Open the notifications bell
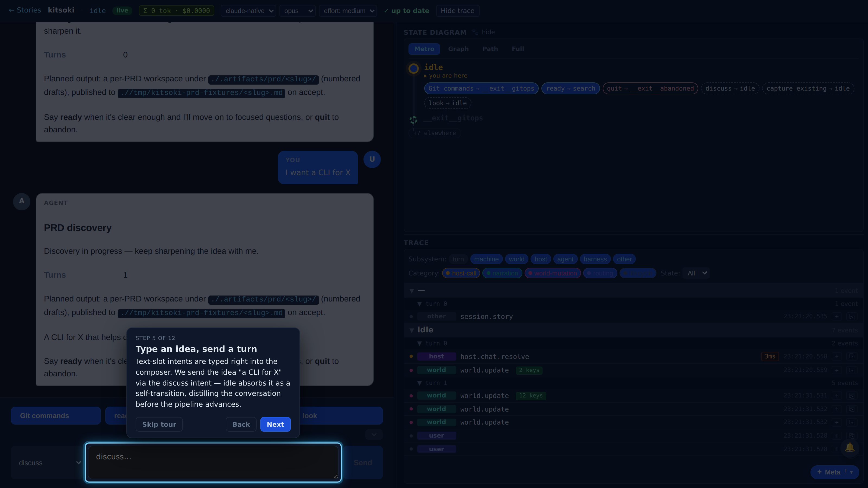Image resolution: width=868 pixels, height=488 pixels. (x=850, y=448)
